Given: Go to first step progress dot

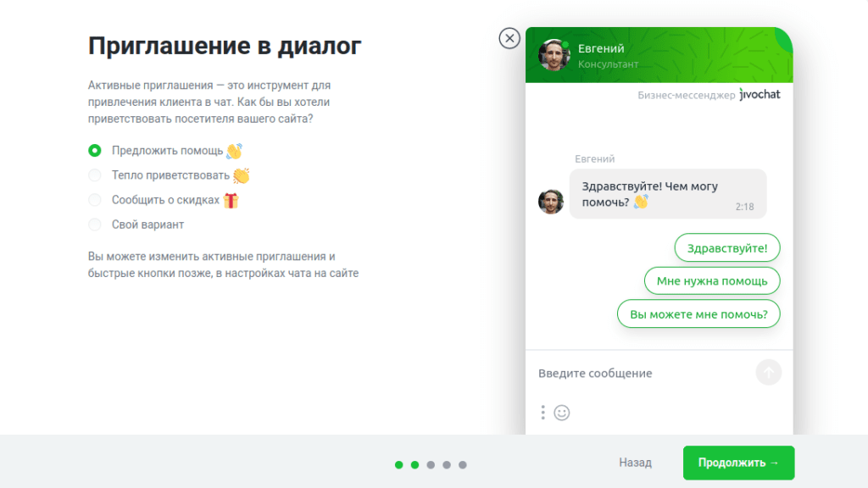Looking at the screenshot, I should click(398, 465).
